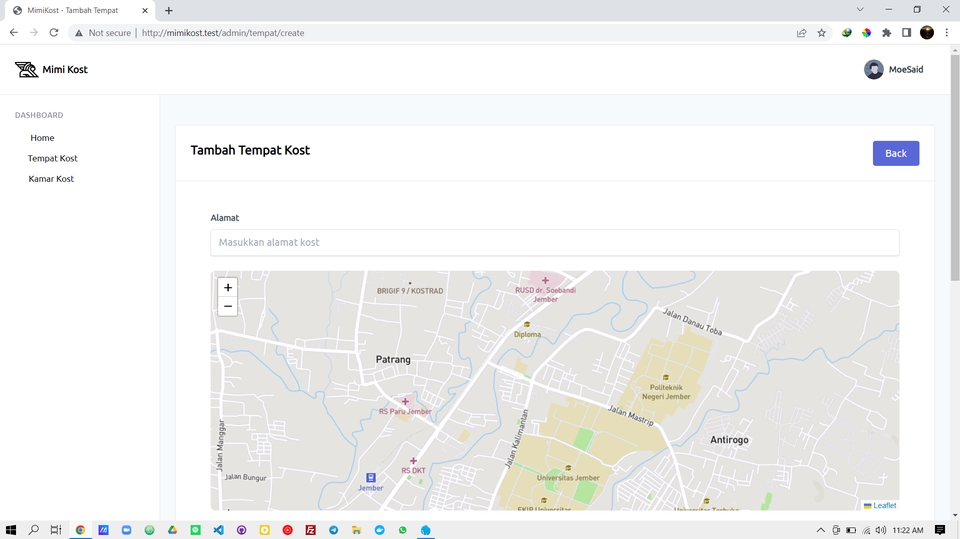Viewport: 960px width, 539px height.
Task: Close the MimiKost - Tambah Tempat tab
Action: pyautogui.click(x=145, y=10)
